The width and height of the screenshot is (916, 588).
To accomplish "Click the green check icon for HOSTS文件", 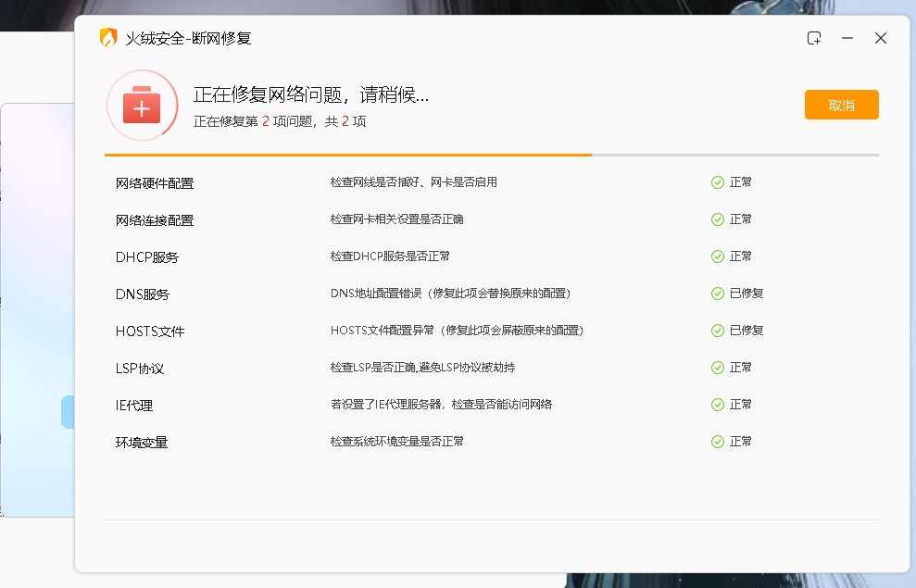I will coord(718,332).
